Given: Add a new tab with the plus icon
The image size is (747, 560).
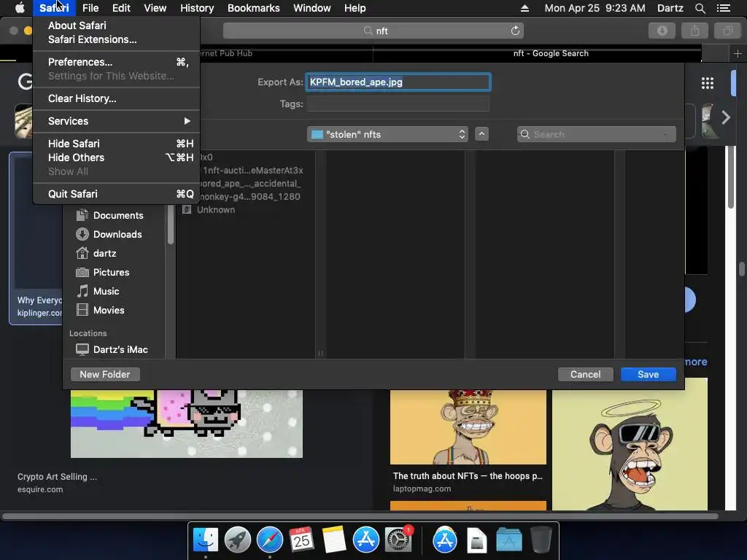Looking at the screenshot, I should tap(738, 54).
